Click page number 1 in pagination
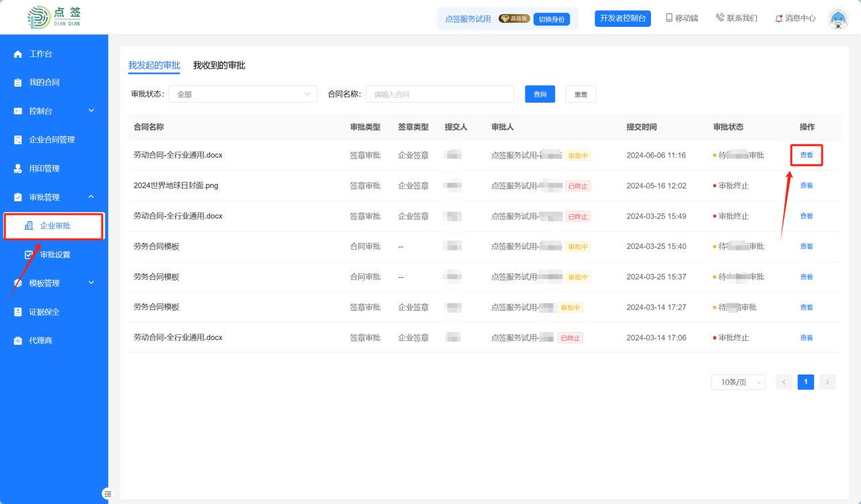This screenshot has width=861, height=504. click(805, 382)
